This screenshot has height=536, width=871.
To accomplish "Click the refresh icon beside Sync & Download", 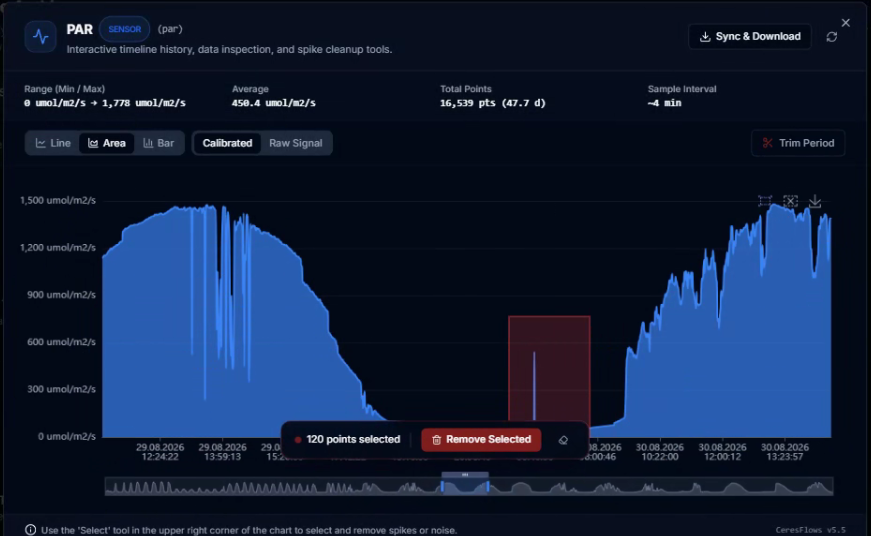I will (832, 37).
